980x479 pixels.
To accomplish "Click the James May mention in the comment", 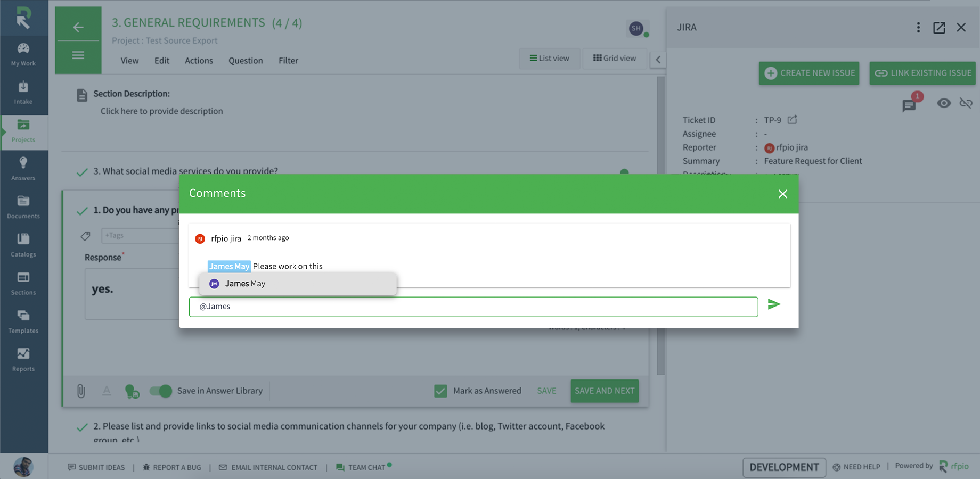I will [229, 266].
